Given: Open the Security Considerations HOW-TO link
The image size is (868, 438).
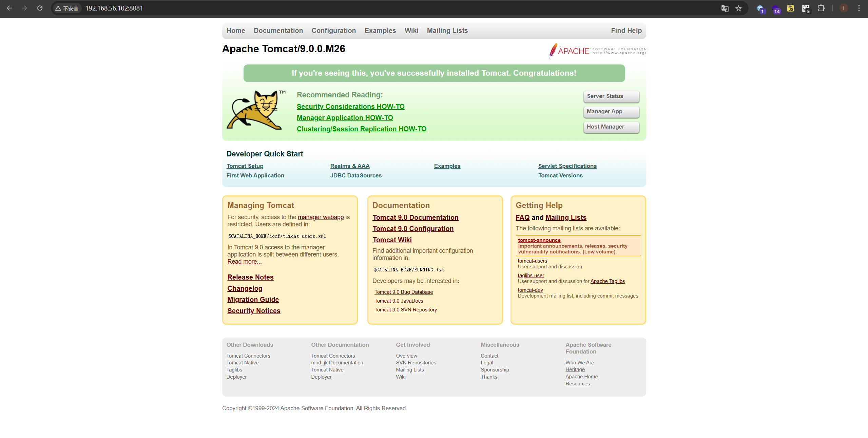Looking at the screenshot, I should pos(350,107).
